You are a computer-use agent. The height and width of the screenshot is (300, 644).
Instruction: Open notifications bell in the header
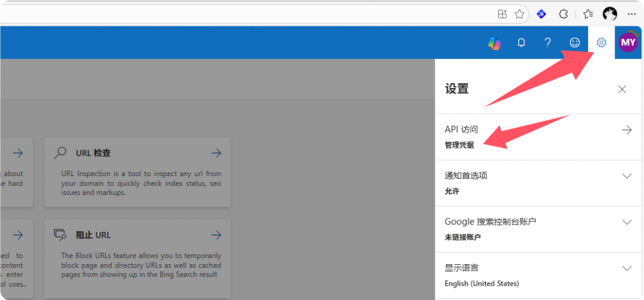pyautogui.click(x=521, y=43)
